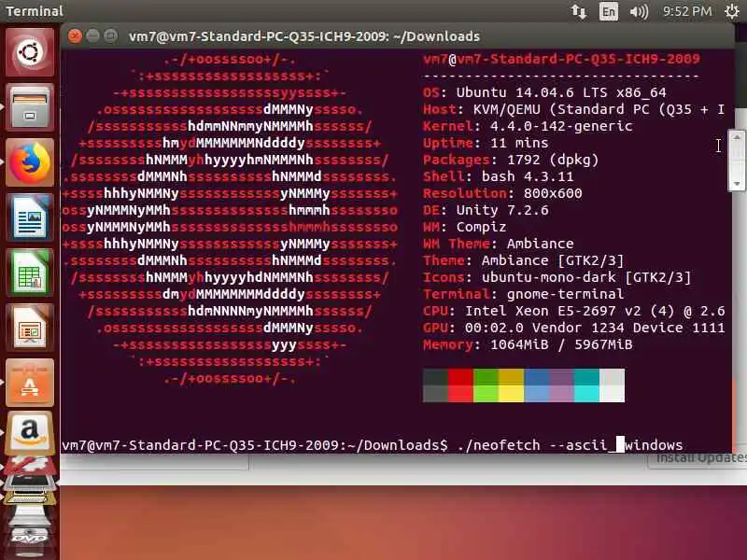Maximize the terminal window
Image resolution: width=747 pixels, height=560 pixels.
110,36
